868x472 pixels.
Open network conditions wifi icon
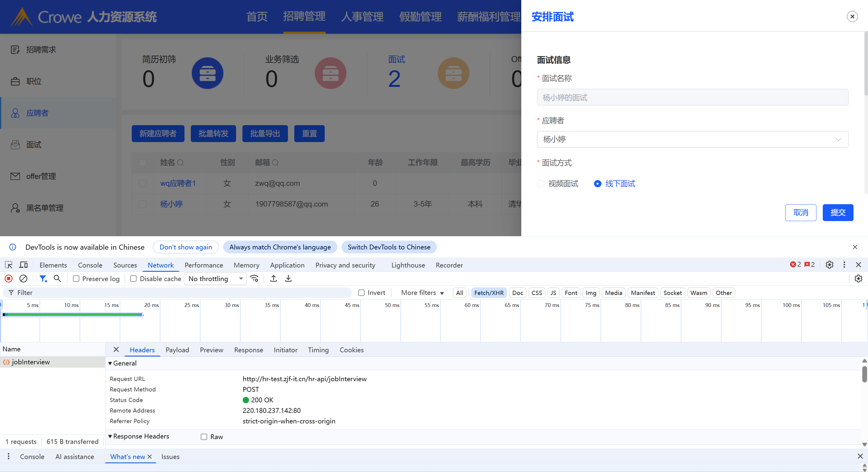click(x=254, y=278)
